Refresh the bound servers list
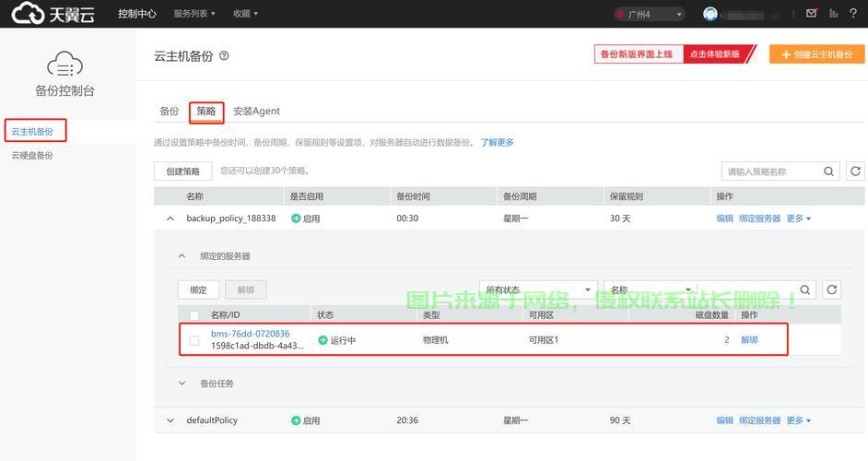Image resolution: width=868 pixels, height=461 pixels. pos(831,290)
